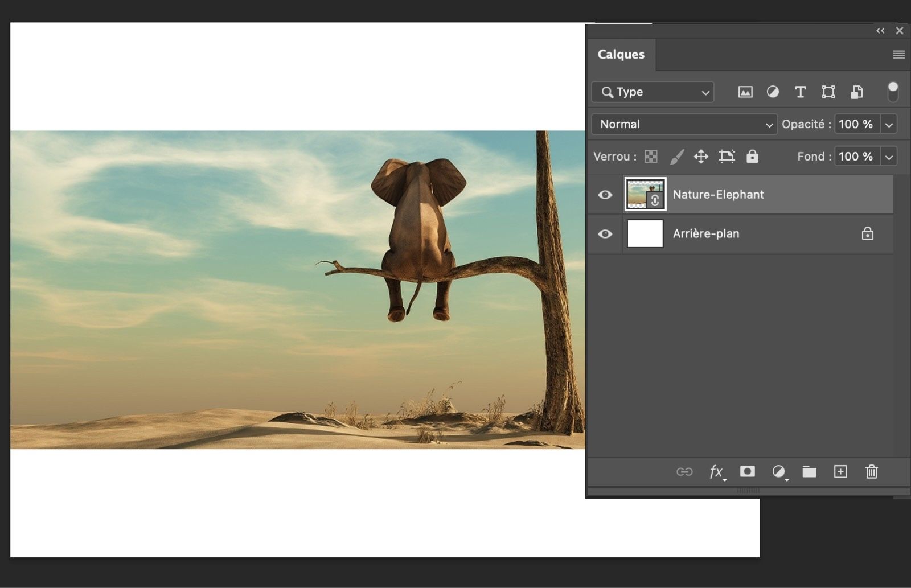
Task: Filter layers by smart object icon
Action: 856,92
